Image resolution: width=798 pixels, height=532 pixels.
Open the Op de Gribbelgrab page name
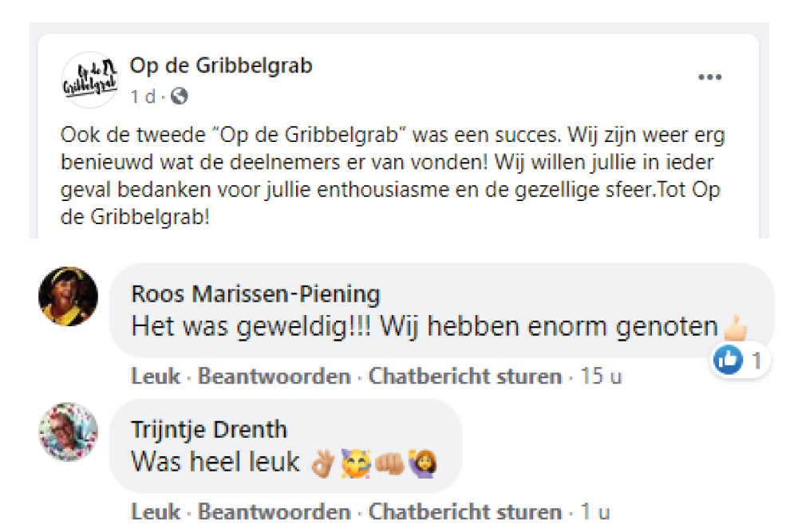pyautogui.click(x=221, y=65)
